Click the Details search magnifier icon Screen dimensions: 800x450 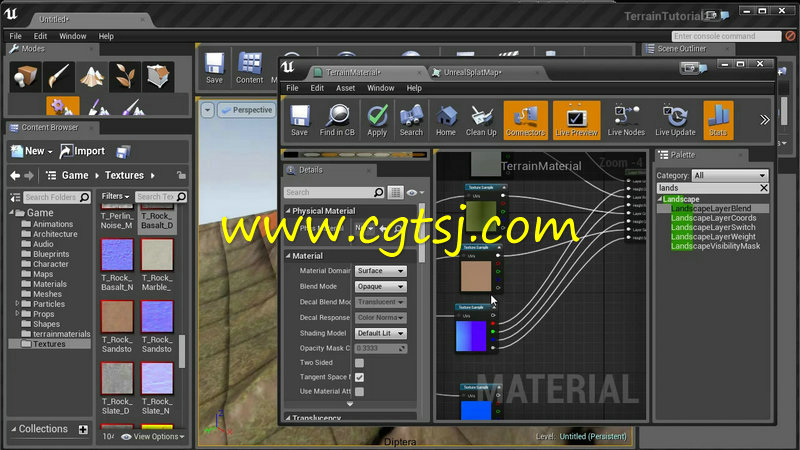(x=379, y=192)
